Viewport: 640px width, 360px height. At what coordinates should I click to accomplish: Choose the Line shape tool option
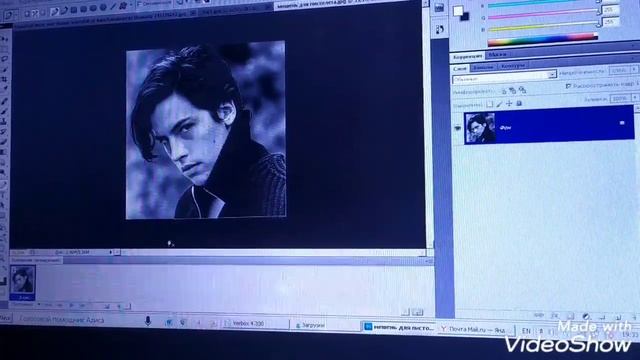point(113,7)
